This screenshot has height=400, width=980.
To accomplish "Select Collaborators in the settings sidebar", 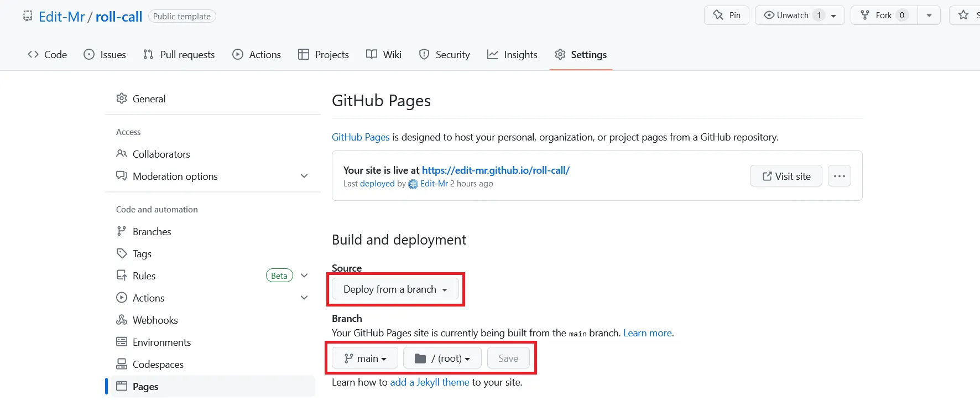I will (213, 154).
